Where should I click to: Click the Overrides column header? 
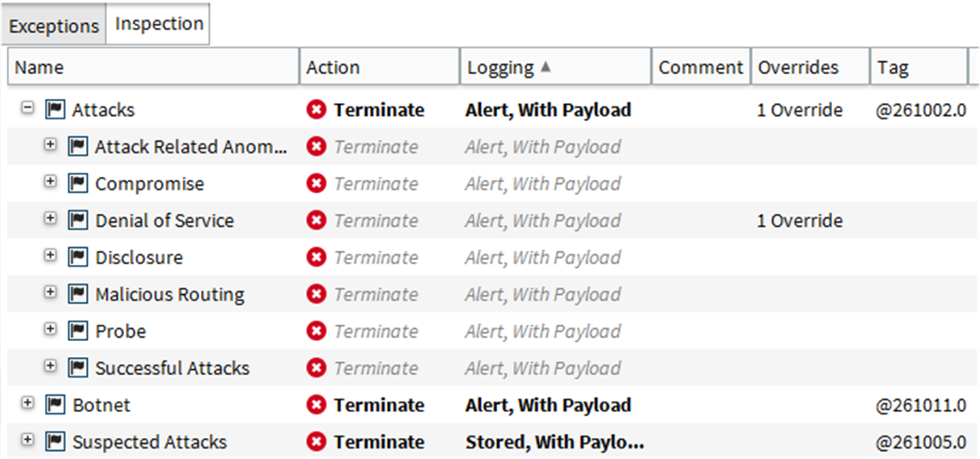[798, 67]
